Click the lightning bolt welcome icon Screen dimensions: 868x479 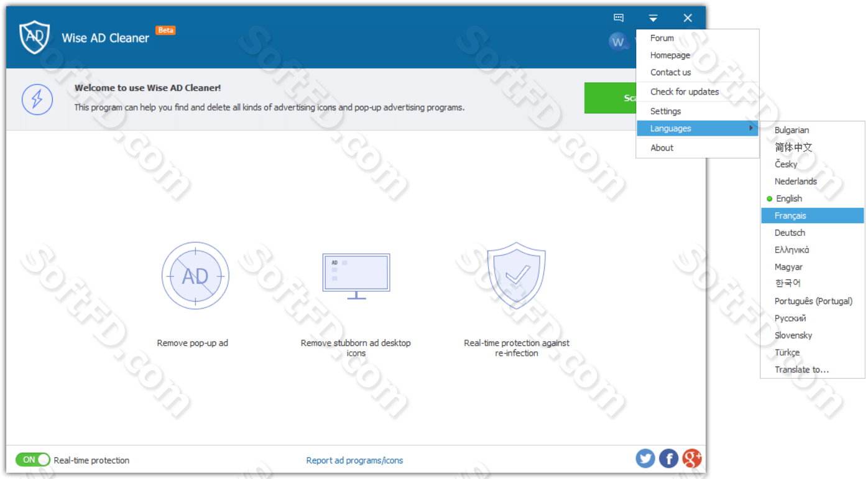tap(37, 99)
